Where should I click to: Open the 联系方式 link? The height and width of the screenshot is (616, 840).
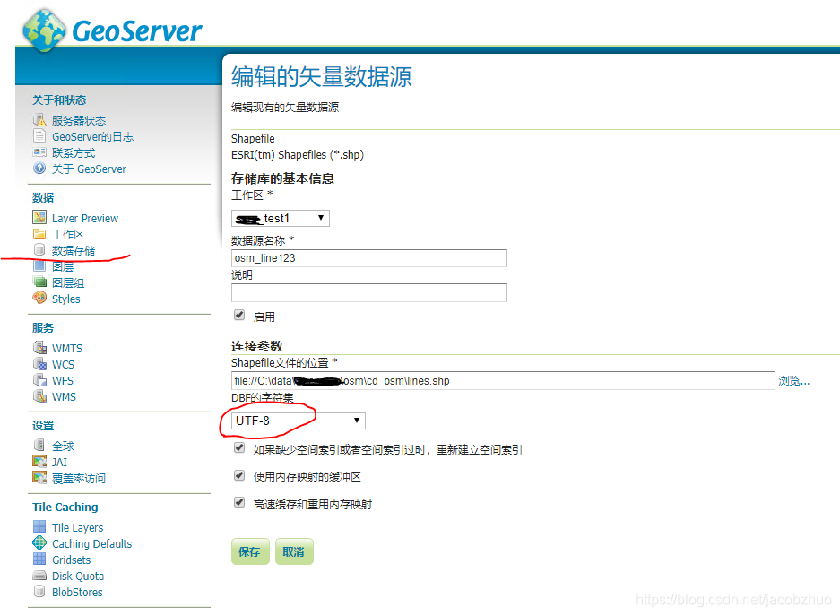(x=74, y=153)
